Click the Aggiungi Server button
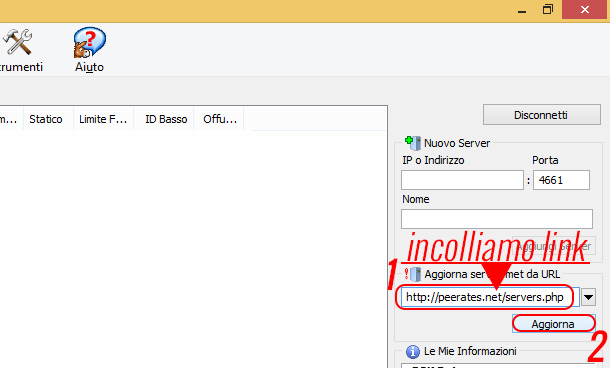This screenshot has width=610, height=368. click(554, 246)
